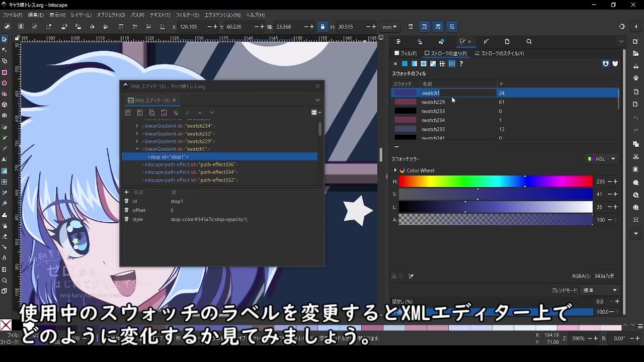
Task: Select the stop1 node row
Action: [219, 157]
